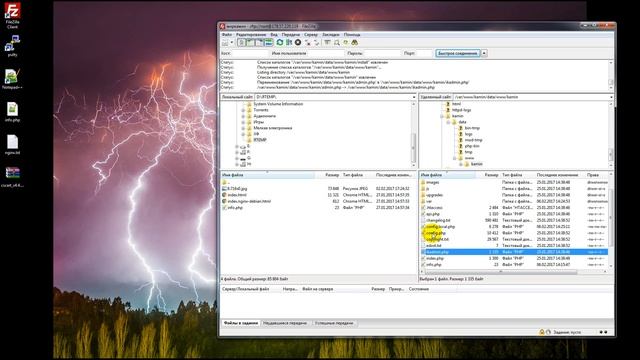Select the bin-tmp folder in remote tree
The width and height of the screenshot is (640, 360).
[472, 128]
